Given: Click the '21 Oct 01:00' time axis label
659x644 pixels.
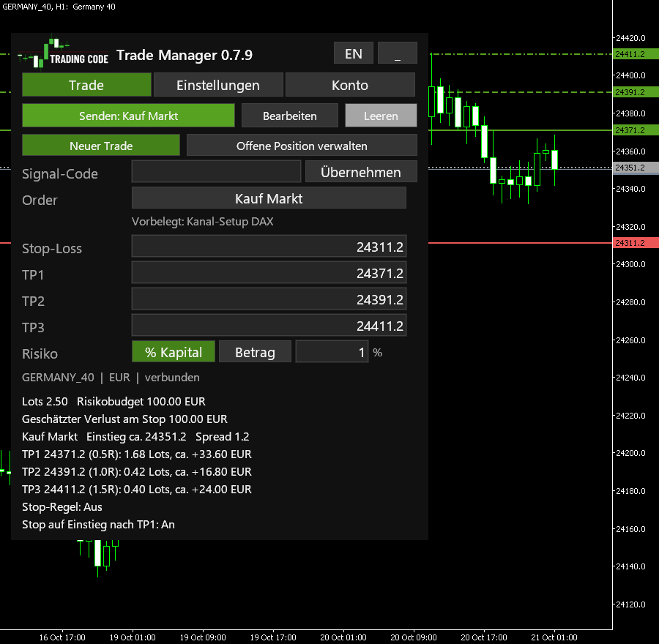Looking at the screenshot, I should tap(554, 637).
